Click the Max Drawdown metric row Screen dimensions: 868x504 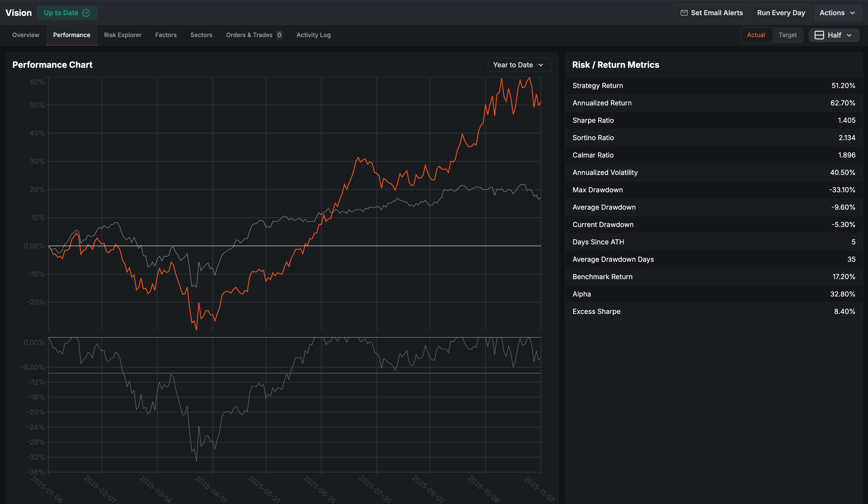(713, 190)
